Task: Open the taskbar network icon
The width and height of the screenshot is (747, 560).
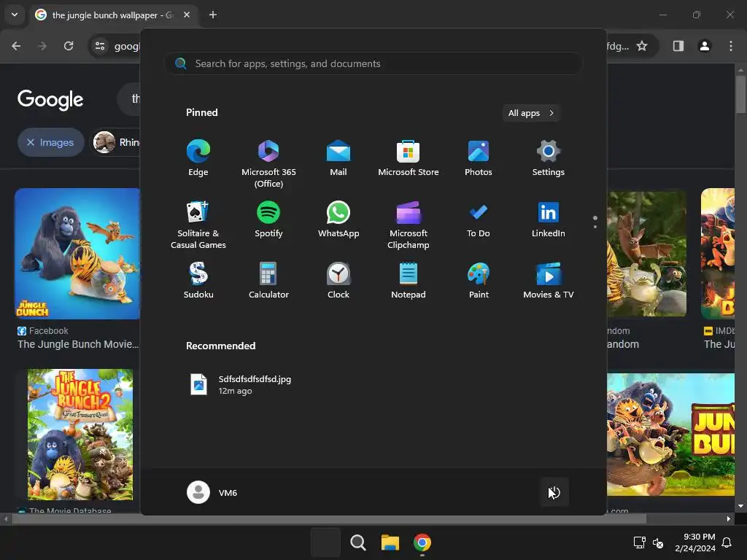Action: tap(639, 542)
